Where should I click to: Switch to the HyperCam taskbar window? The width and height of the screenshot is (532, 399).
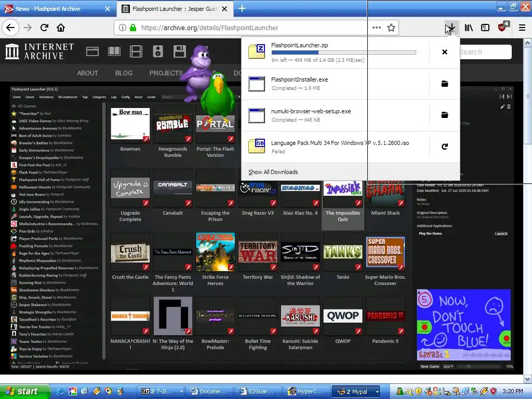pyautogui.click(x=307, y=391)
